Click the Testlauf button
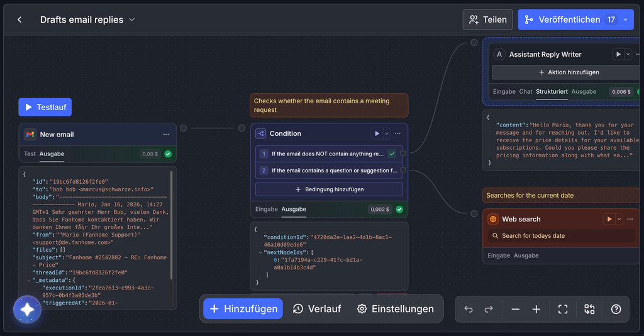The height and width of the screenshot is (336, 644). coord(45,107)
